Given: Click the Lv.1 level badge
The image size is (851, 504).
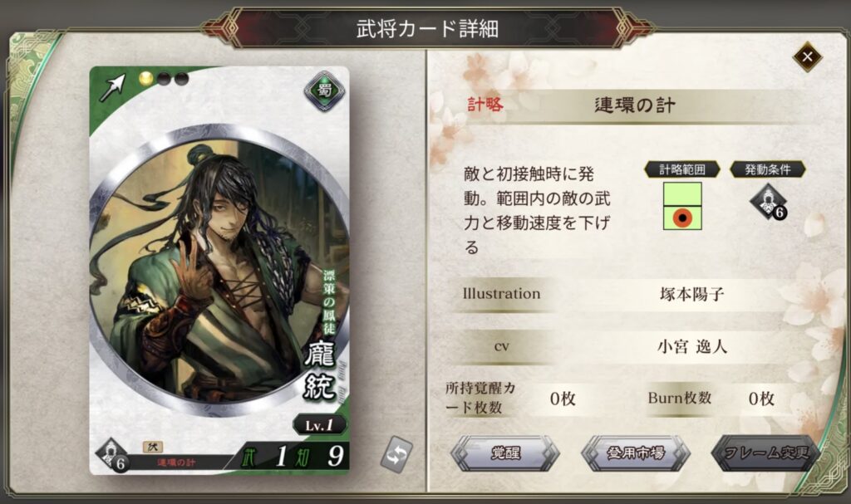Looking at the screenshot, I should 320,425.
